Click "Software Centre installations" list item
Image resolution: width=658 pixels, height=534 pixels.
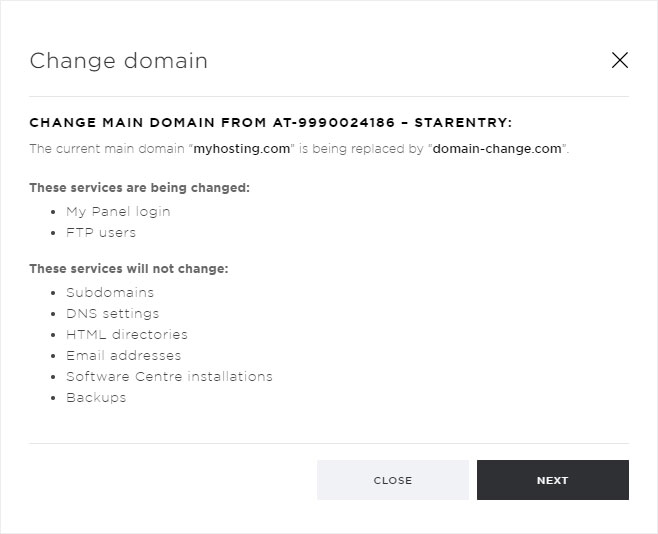tap(170, 376)
